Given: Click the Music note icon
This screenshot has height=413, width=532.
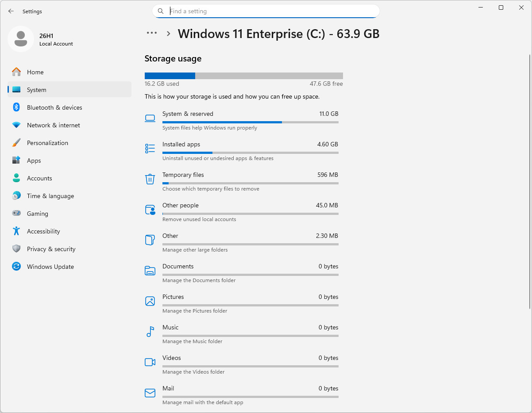Looking at the screenshot, I should (150, 332).
